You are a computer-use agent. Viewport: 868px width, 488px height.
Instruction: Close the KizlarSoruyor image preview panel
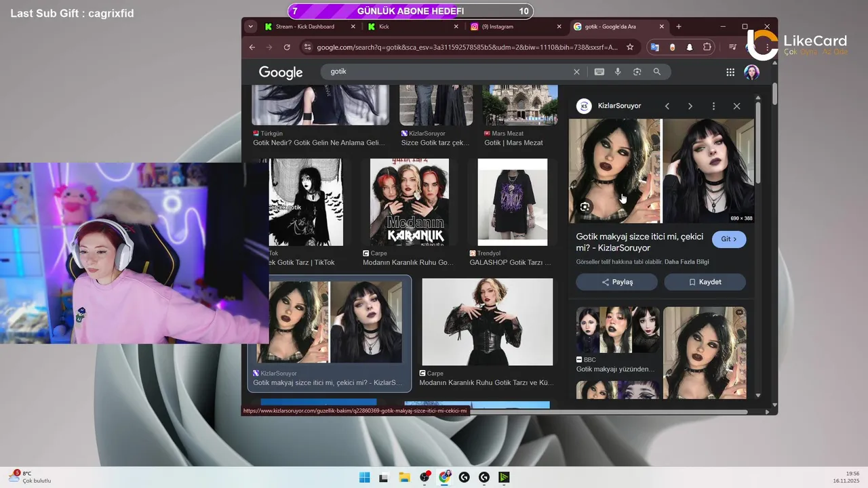click(x=736, y=106)
